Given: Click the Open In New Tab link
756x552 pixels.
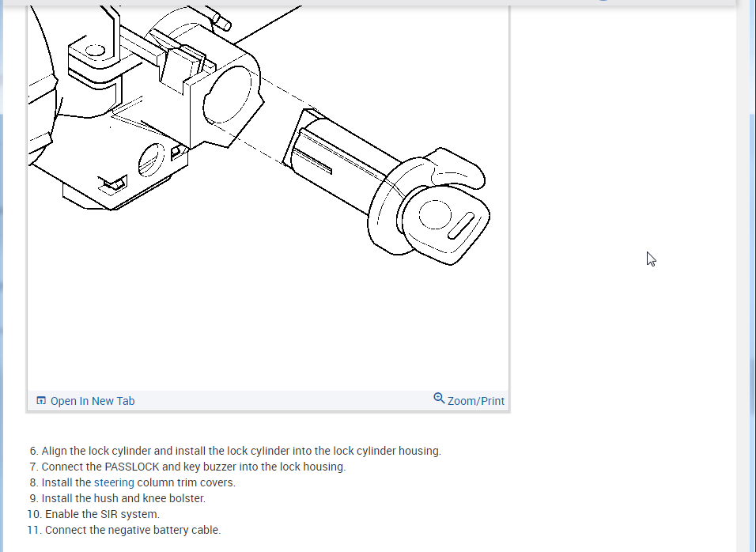Looking at the screenshot, I should (x=93, y=401).
